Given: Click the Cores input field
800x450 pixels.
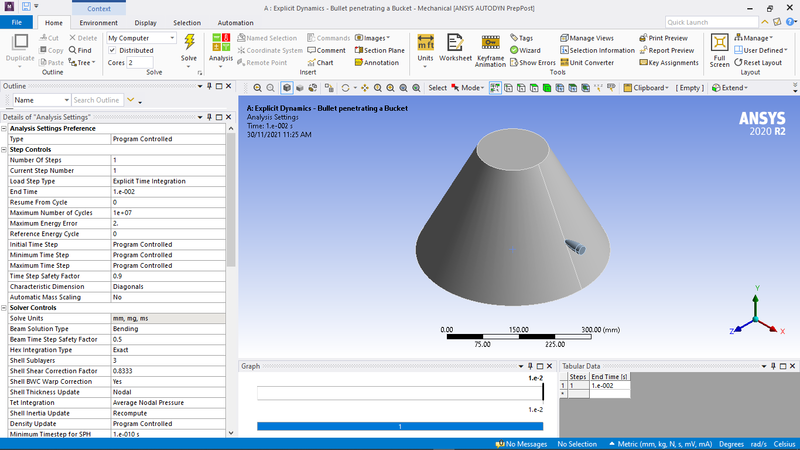Looking at the screenshot, I should [140, 62].
